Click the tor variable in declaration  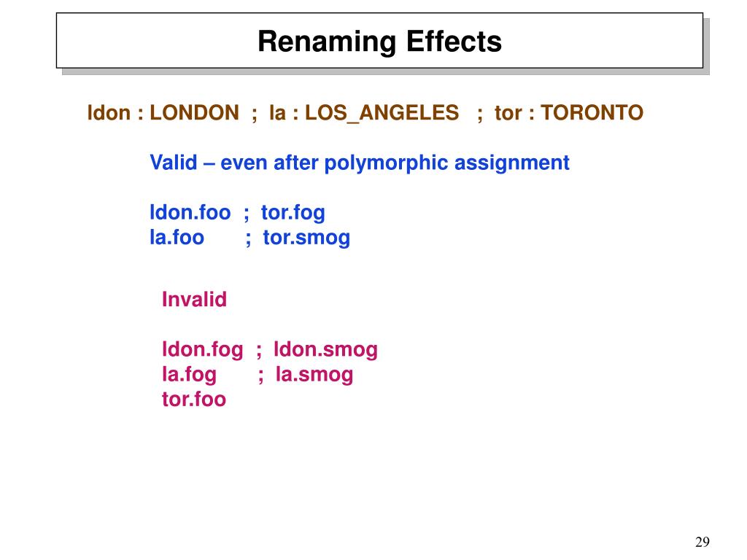point(508,113)
